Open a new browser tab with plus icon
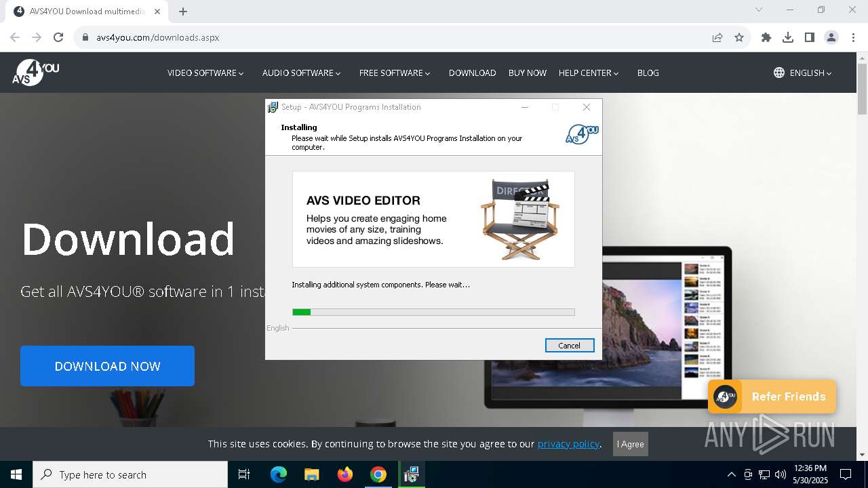This screenshot has width=868, height=488. (183, 11)
